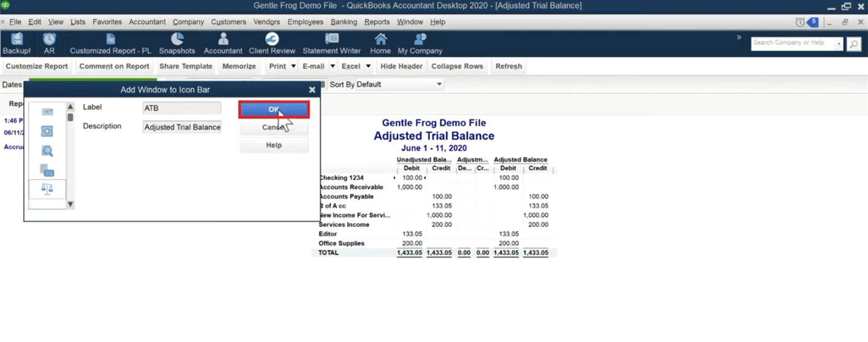Viewport: 868px width, 342px height.
Task: Click Share Template button
Action: pos(186,66)
